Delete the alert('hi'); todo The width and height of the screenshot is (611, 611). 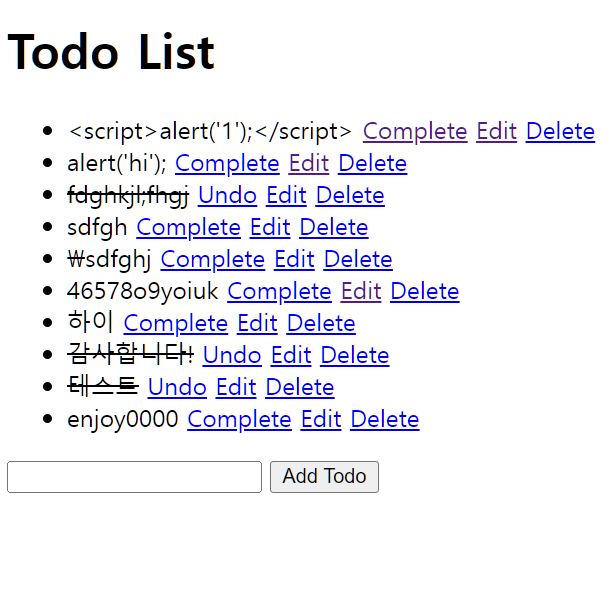(372, 164)
